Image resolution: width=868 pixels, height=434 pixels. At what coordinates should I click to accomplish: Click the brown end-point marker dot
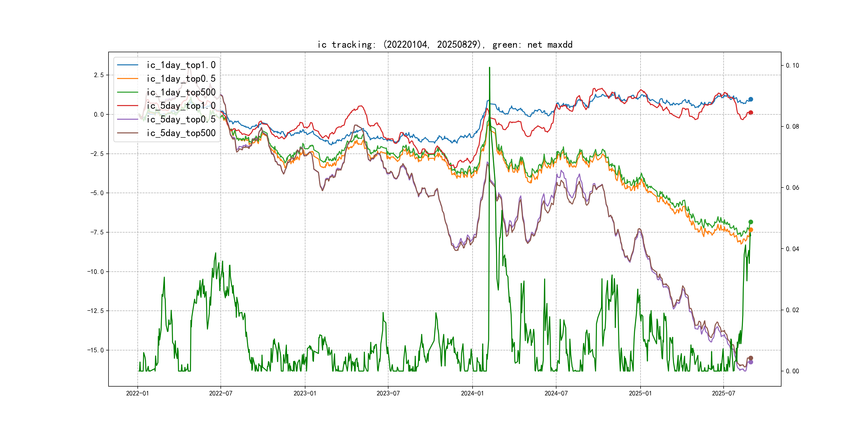[x=750, y=358]
